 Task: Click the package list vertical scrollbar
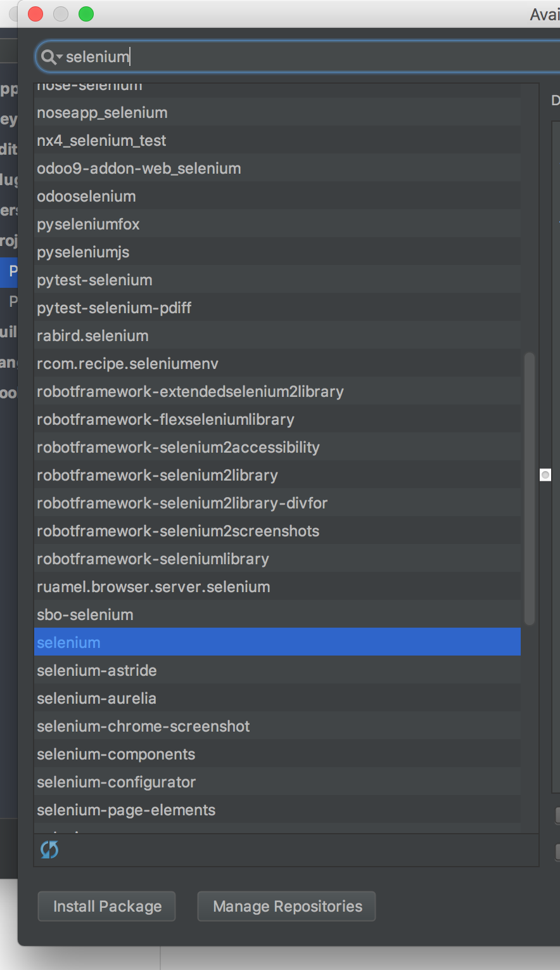tap(530, 489)
